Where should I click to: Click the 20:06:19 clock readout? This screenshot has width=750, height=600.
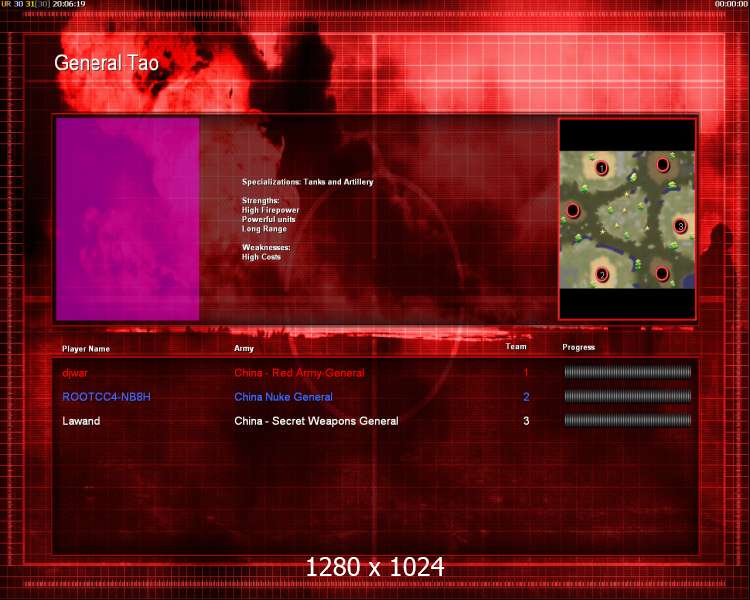(69, 4)
